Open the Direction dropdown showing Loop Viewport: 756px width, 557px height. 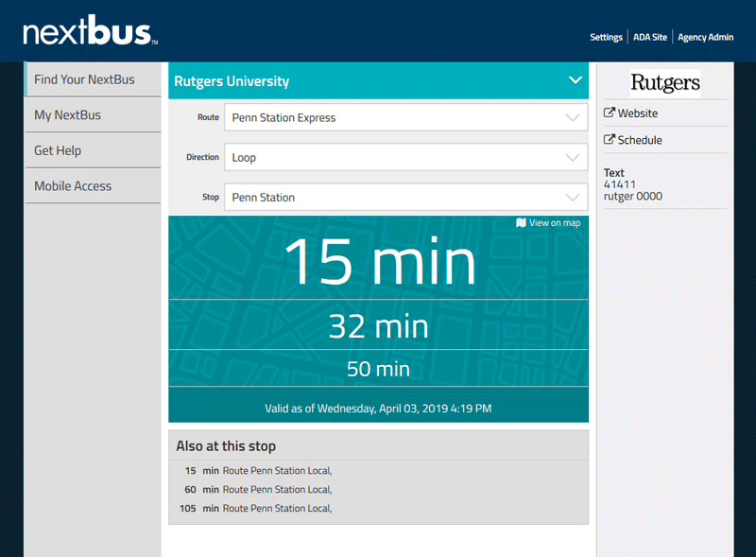tap(406, 157)
